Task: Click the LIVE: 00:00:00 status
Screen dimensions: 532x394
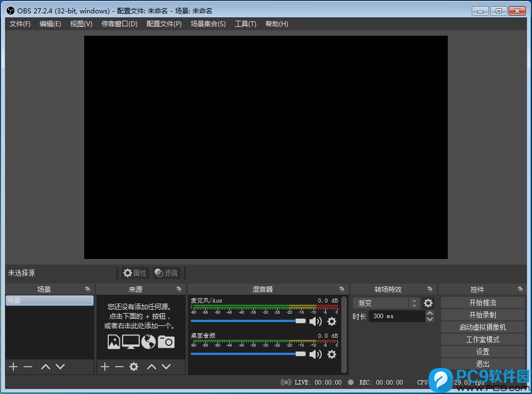Action: 318,382
